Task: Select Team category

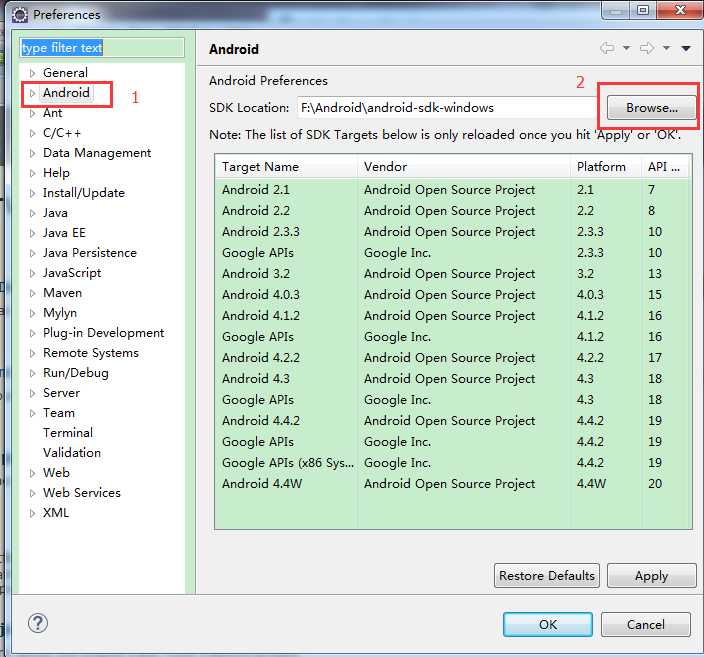Action: [x=59, y=413]
